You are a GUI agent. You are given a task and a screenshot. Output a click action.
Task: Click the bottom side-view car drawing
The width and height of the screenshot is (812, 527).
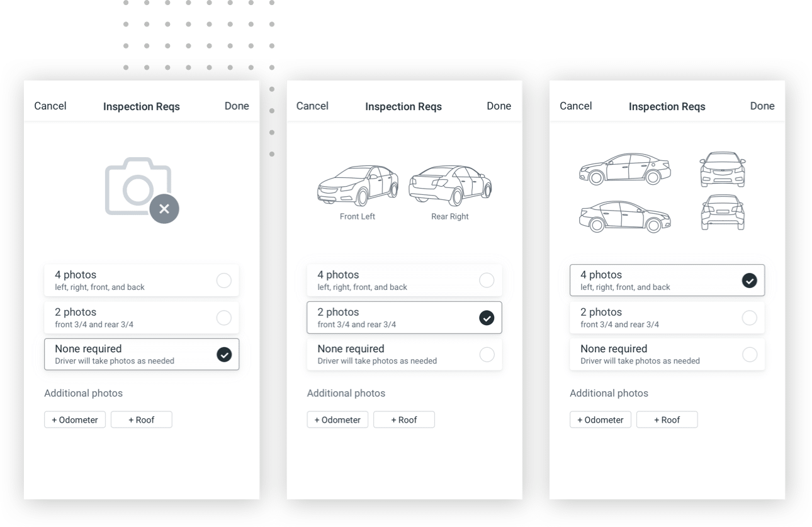click(x=624, y=217)
